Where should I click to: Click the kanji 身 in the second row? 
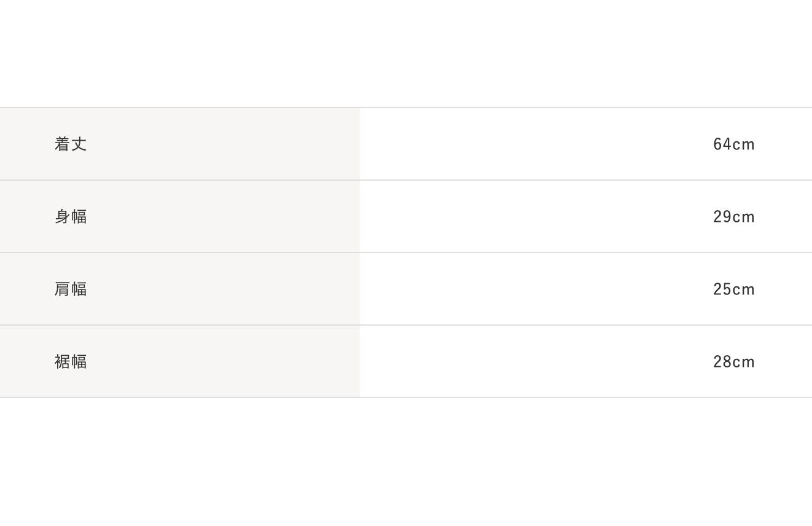[x=63, y=216]
